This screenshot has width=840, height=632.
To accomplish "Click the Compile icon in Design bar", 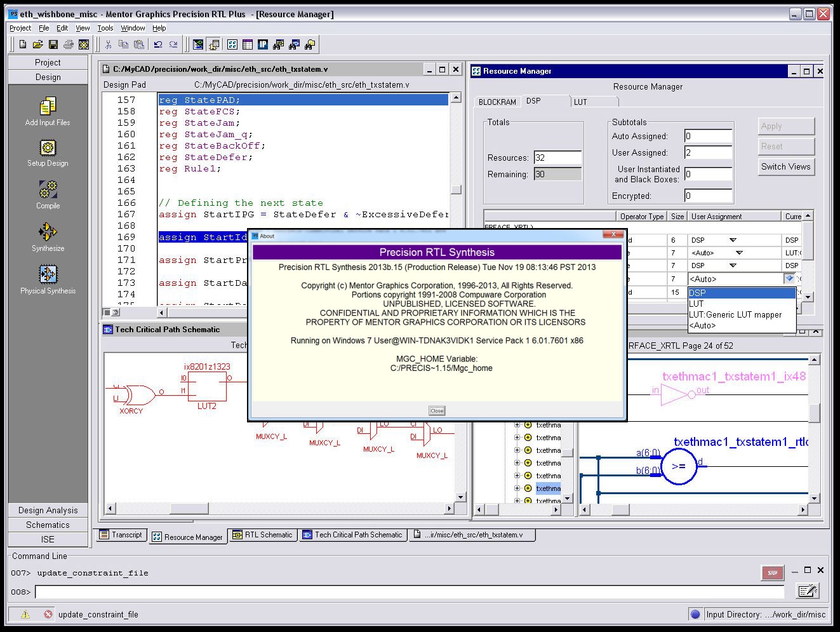I will (48, 190).
